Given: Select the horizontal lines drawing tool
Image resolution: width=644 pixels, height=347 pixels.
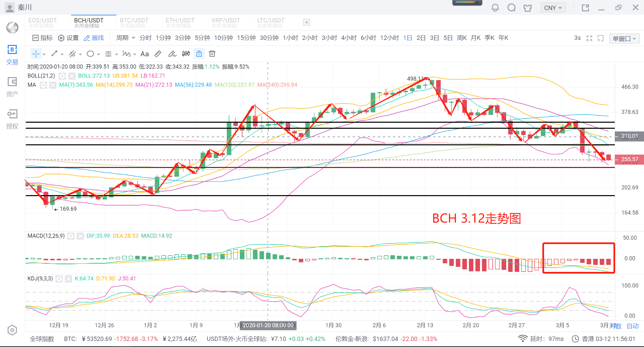Looking at the screenshot, I should 108,54.
